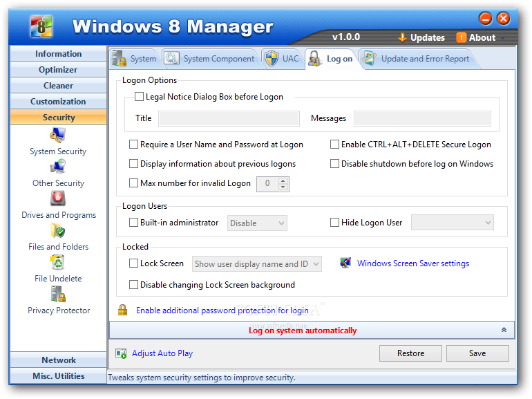Open the Hide Logon User dropdown

click(x=453, y=223)
